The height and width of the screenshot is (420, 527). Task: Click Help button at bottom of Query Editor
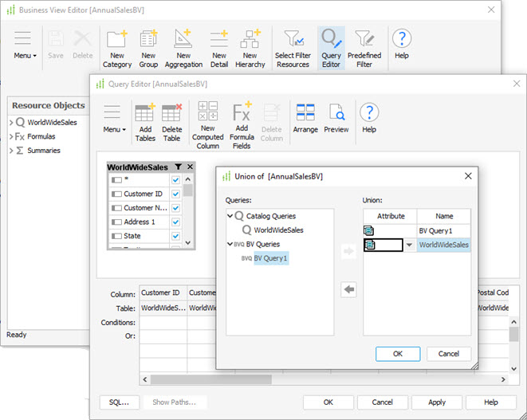491,402
